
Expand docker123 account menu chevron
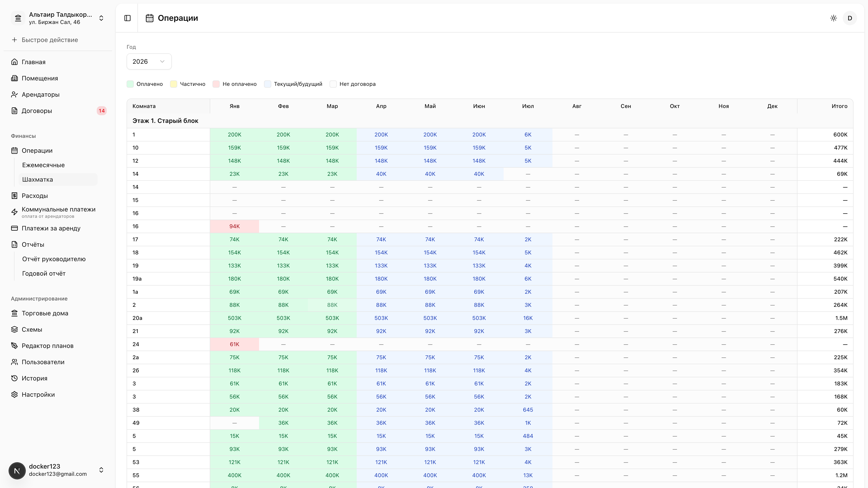coord(101,470)
